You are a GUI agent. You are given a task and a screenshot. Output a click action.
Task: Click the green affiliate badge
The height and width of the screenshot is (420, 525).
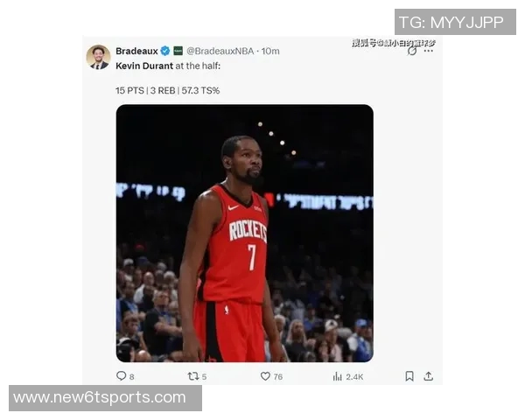tap(178, 51)
